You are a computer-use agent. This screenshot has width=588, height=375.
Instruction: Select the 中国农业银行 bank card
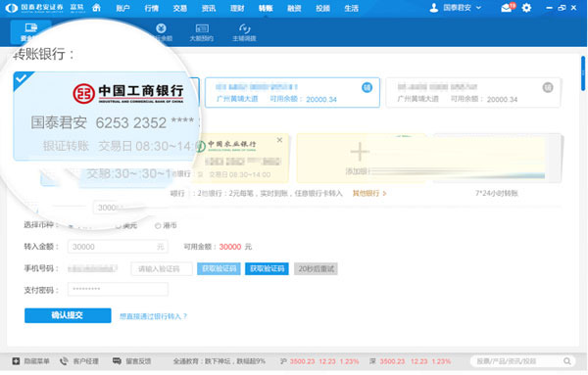(x=242, y=158)
